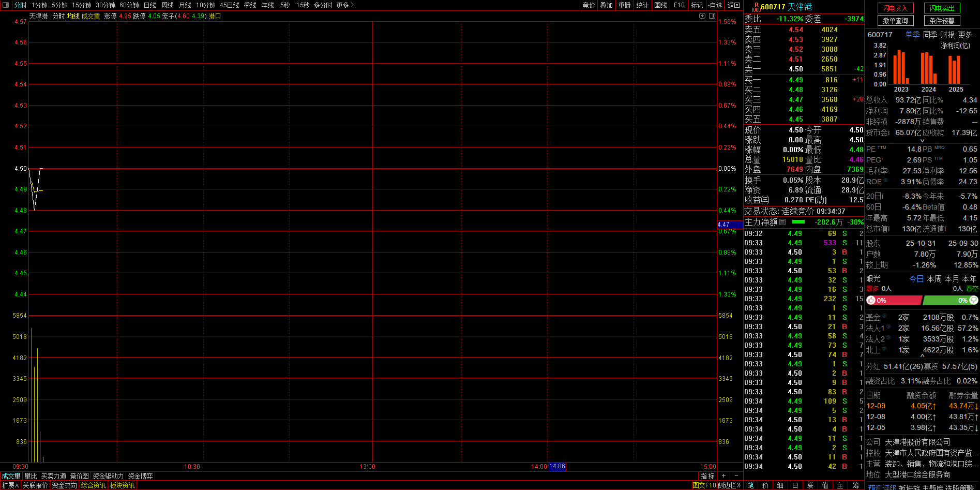This screenshot has height=490, width=980.
Task: Select the 单季 quarterly view
Action: [x=913, y=35]
